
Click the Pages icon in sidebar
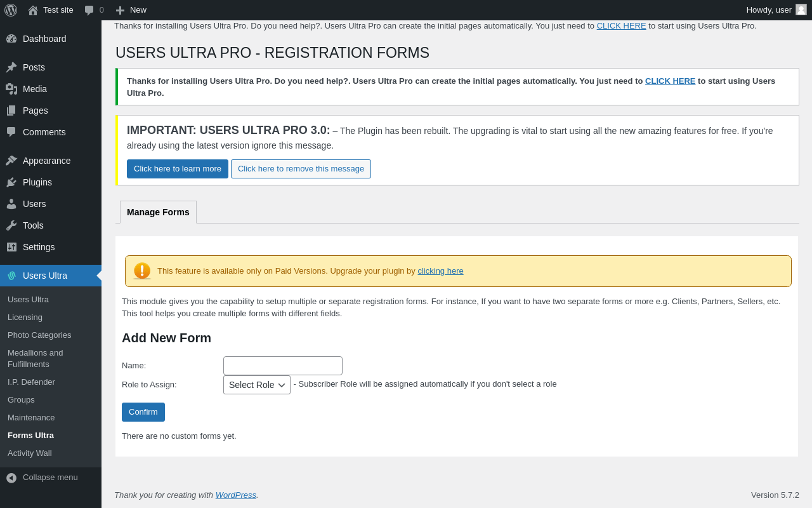coord(11,110)
